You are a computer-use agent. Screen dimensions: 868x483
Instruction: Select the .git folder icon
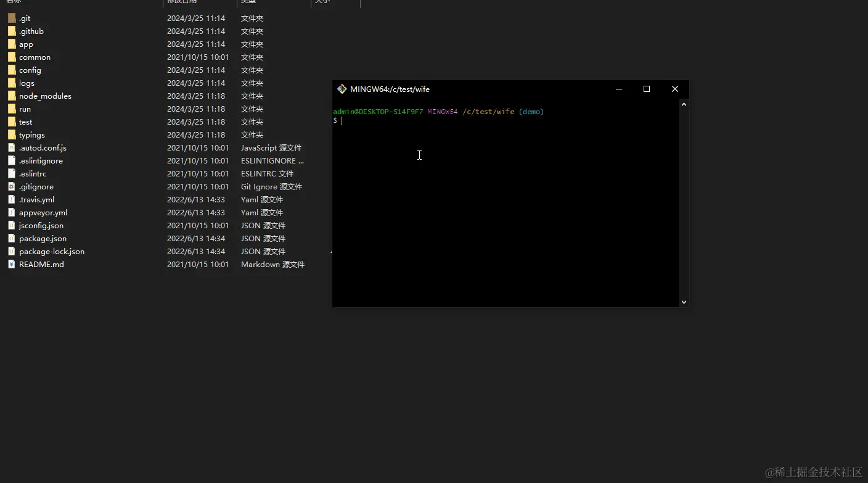pos(12,19)
